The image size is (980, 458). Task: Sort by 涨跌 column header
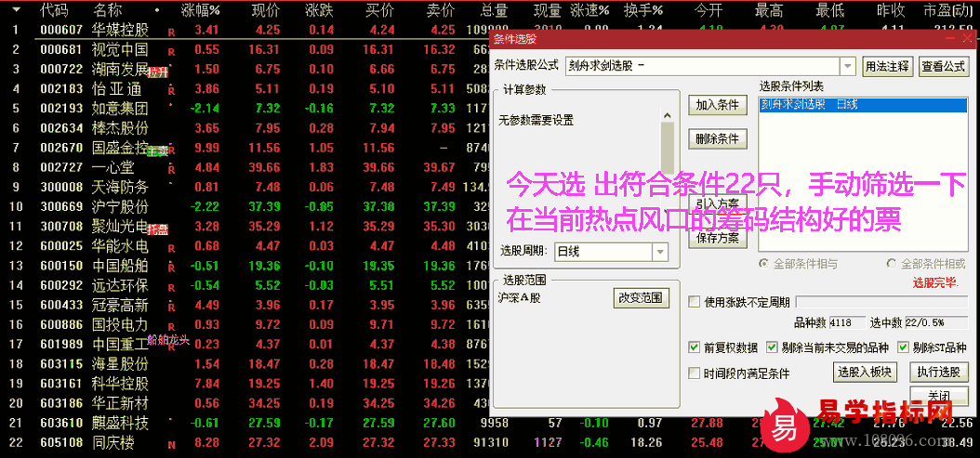(x=319, y=10)
